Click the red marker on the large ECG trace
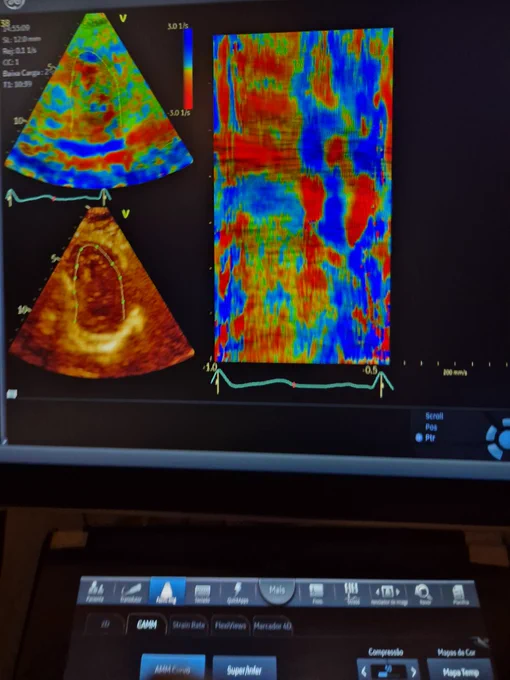510x680 pixels. pos(294,385)
